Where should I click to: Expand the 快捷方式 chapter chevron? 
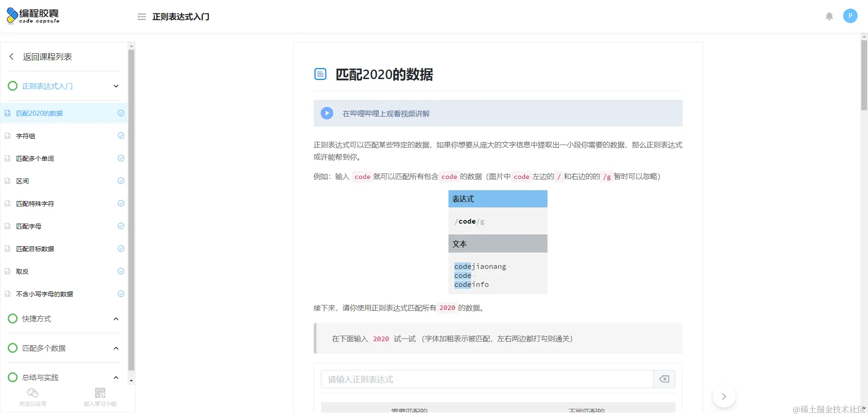116,319
